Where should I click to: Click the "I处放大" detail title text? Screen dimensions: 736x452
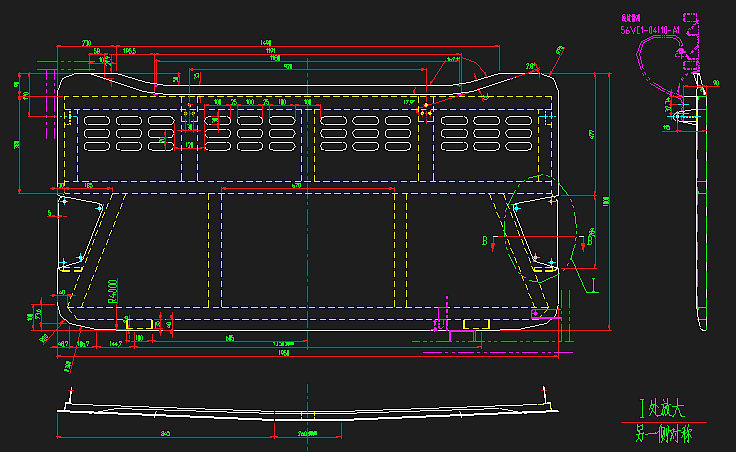coord(663,409)
